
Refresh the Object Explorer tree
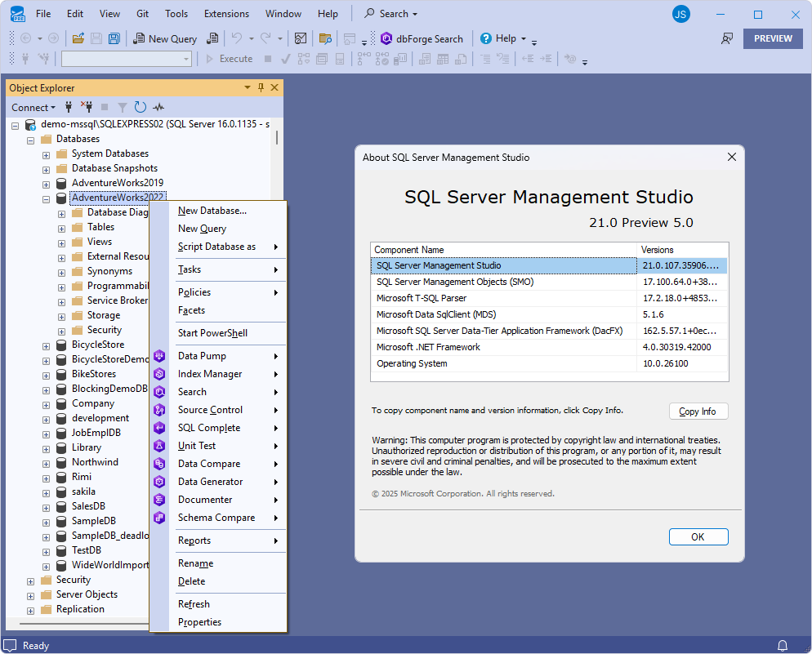pos(141,107)
